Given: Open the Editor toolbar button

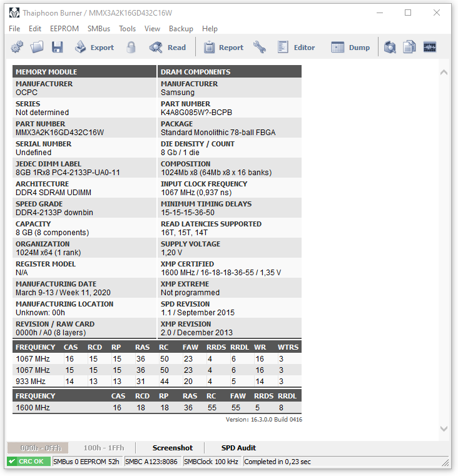Looking at the screenshot, I should (296, 48).
